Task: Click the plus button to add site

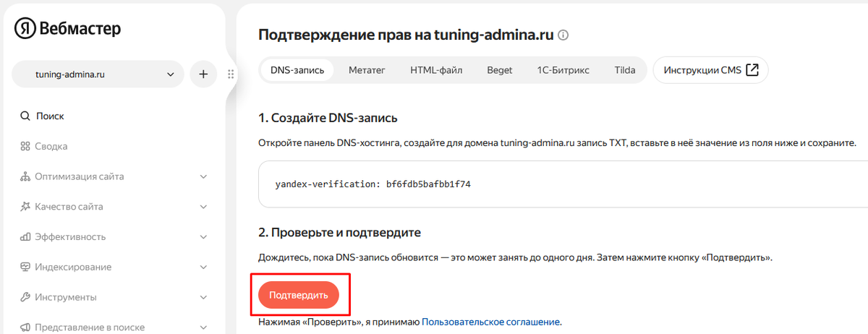Action: 203,74
